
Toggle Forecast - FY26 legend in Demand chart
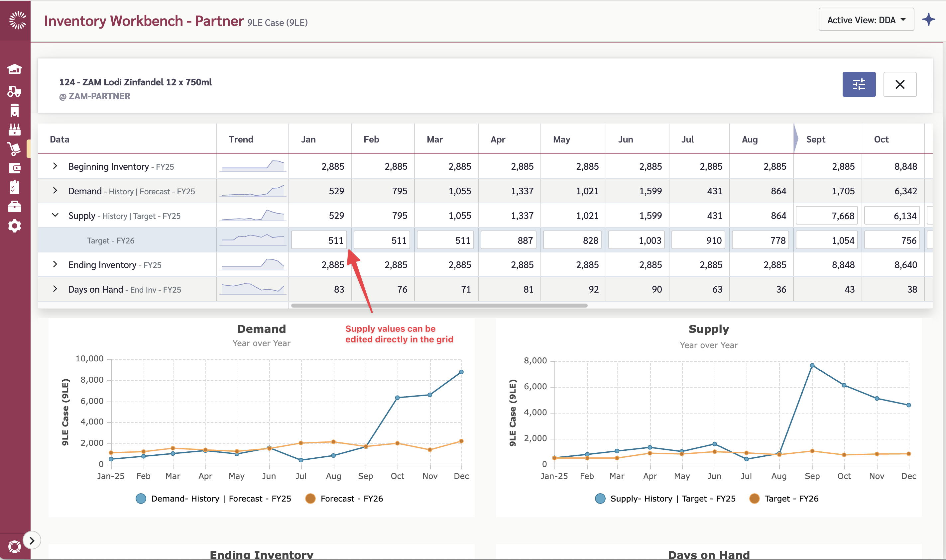[344, 499]
